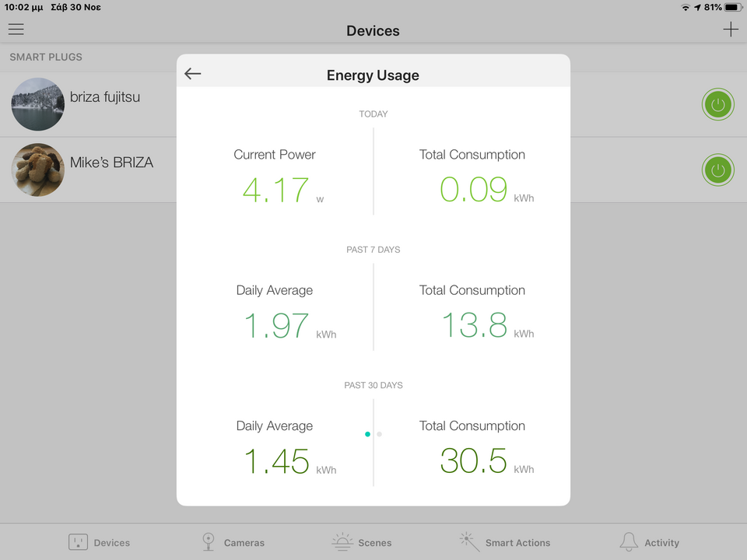Switch to the Activity tab

coord(649,542)
